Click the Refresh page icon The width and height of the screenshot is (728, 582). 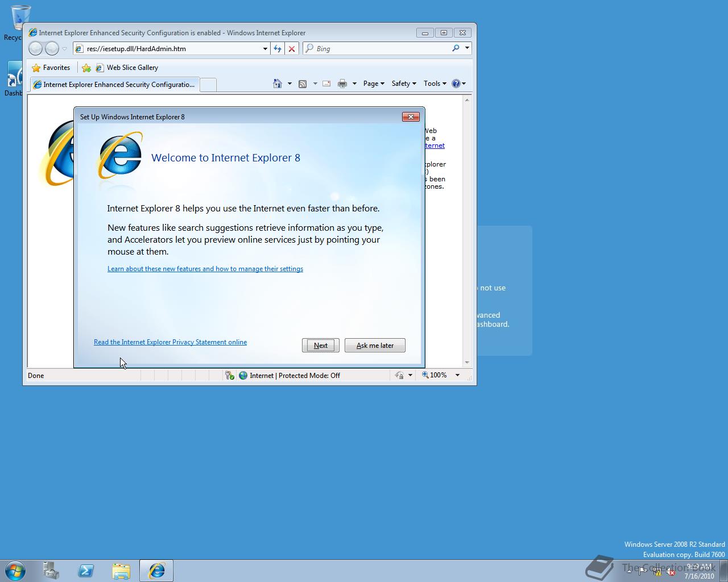point(278,49)
